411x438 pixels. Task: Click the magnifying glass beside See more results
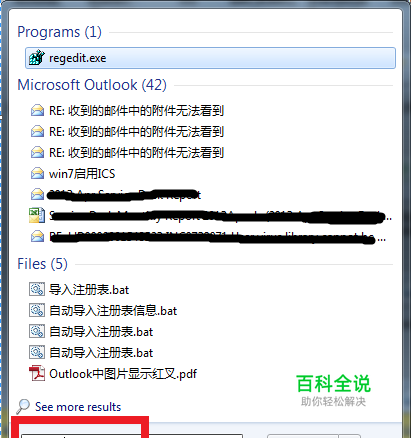tap(23, 406)
